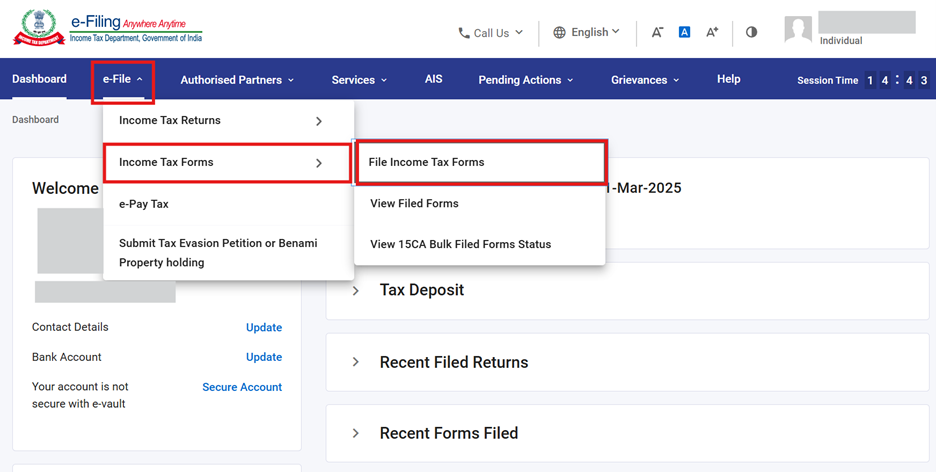Click Update link for Contact Details
936x472 pixels.
click(264, 327)
